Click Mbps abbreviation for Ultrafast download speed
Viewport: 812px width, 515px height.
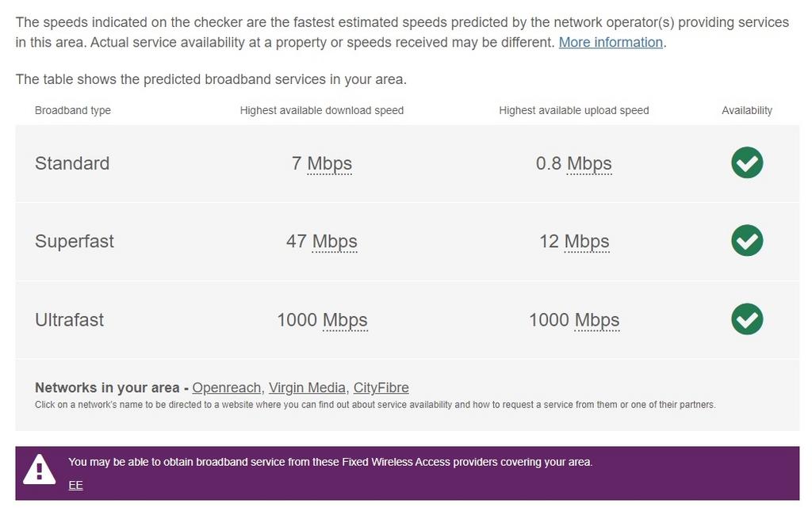tap(345, 320)
